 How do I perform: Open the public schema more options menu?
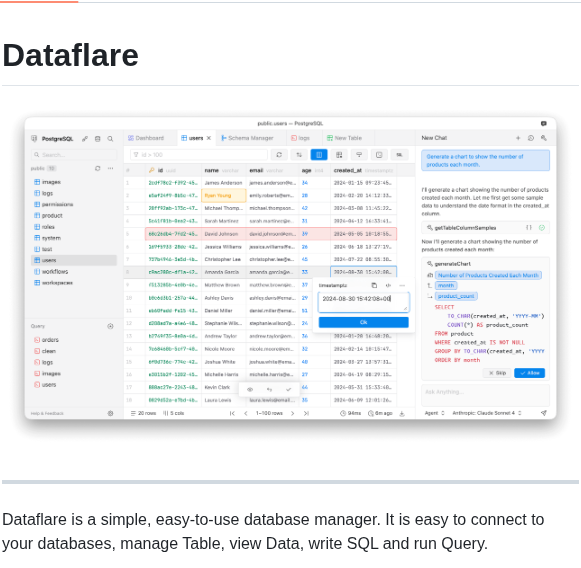pyautogui.click(x=110, y=168)
